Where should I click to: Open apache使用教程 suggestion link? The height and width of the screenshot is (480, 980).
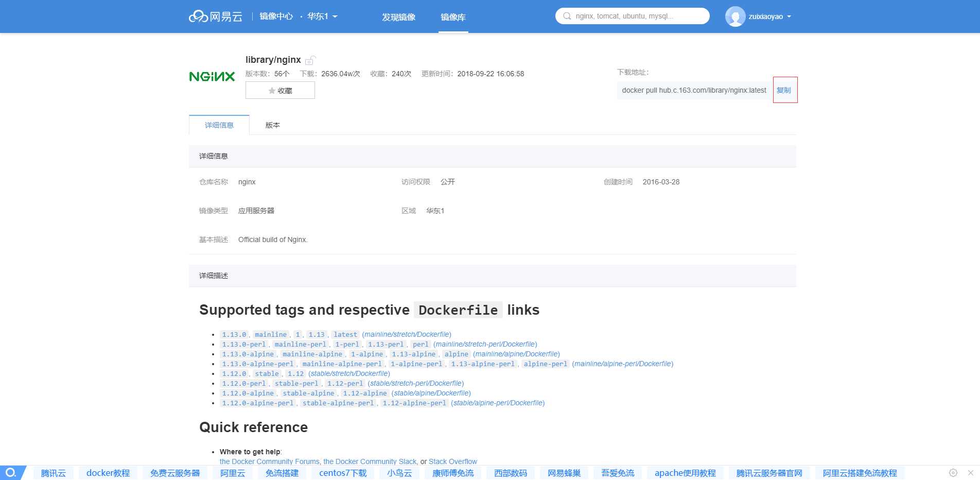click(685, 473)
